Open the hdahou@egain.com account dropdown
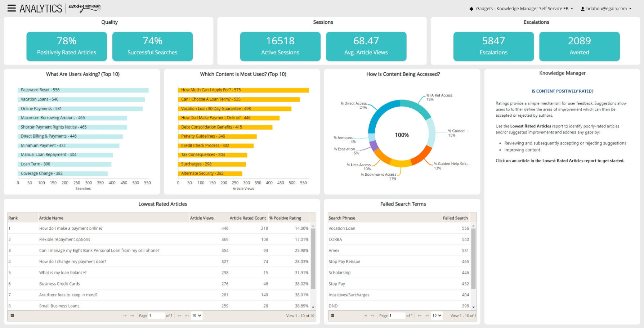The height and width of the screenshot is (328, 644). (607, 8)
